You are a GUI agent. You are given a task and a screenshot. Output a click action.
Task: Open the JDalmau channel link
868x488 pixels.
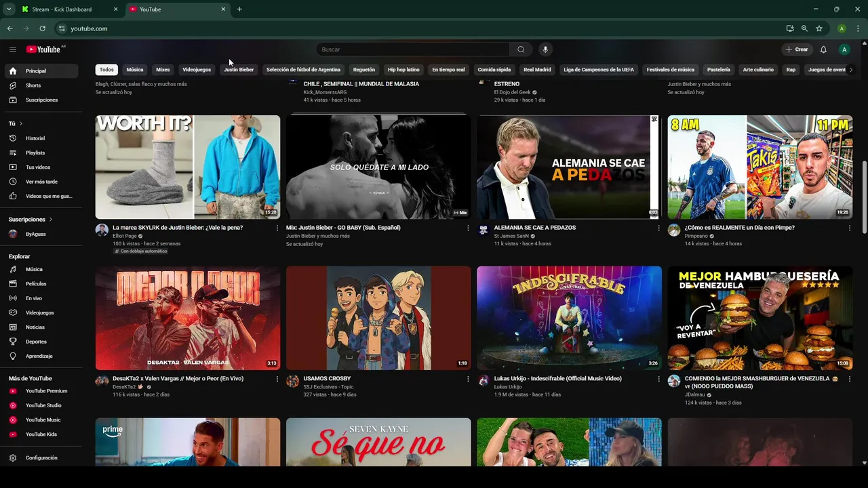click(695, 394)
